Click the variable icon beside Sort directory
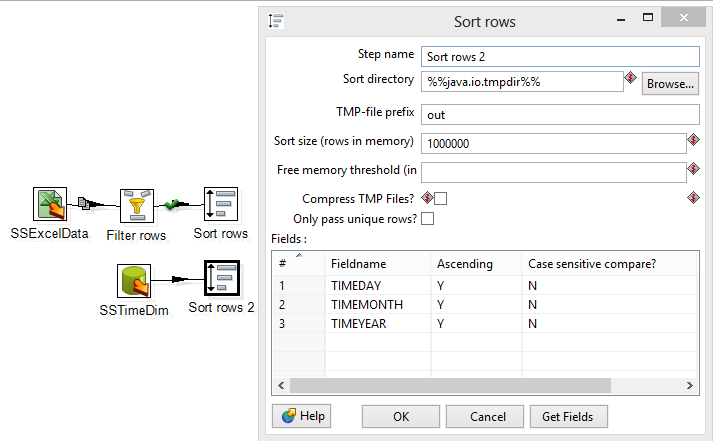Screen dimensions: 713x441 point(630,78)
